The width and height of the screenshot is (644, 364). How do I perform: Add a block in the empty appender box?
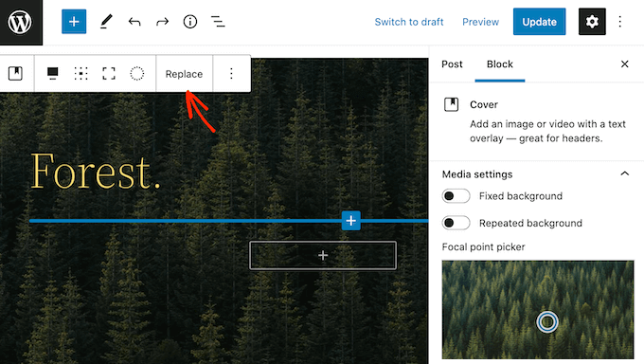tap(323, 255)
